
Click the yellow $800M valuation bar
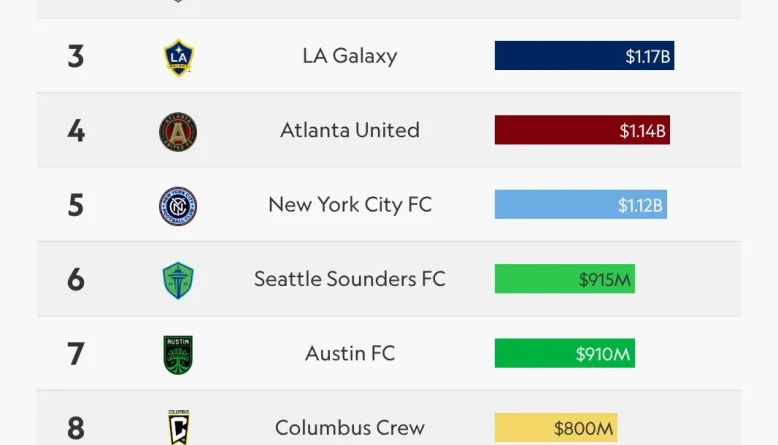point(556,428)
